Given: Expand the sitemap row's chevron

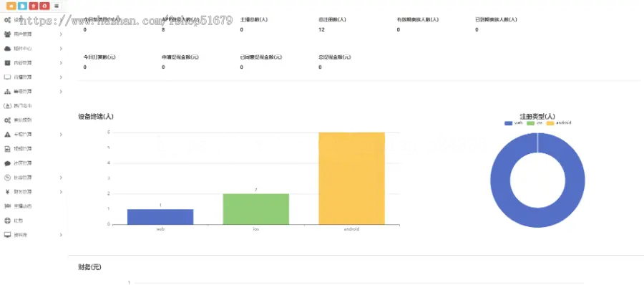Looking at the screenshot, I should coord(61,91).
